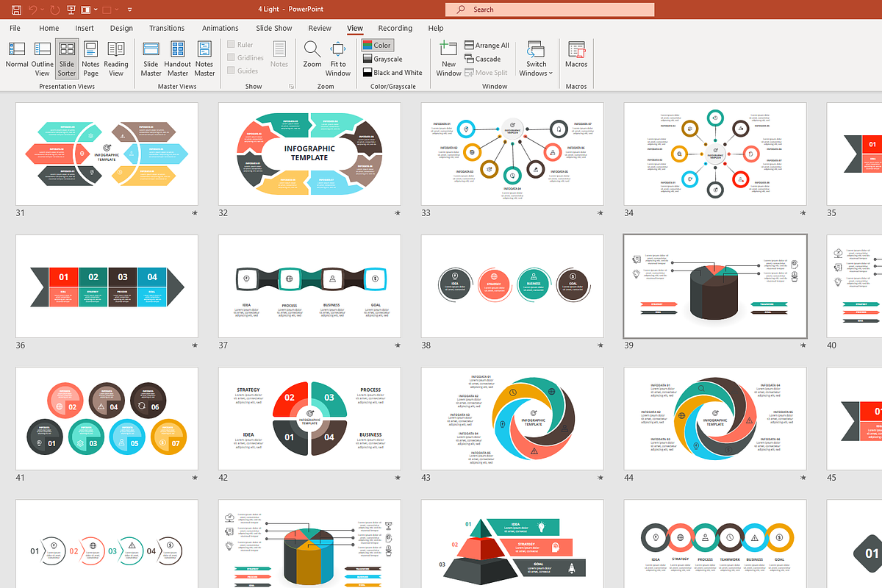
Task: Open Notes Master view
Action: 204,59
